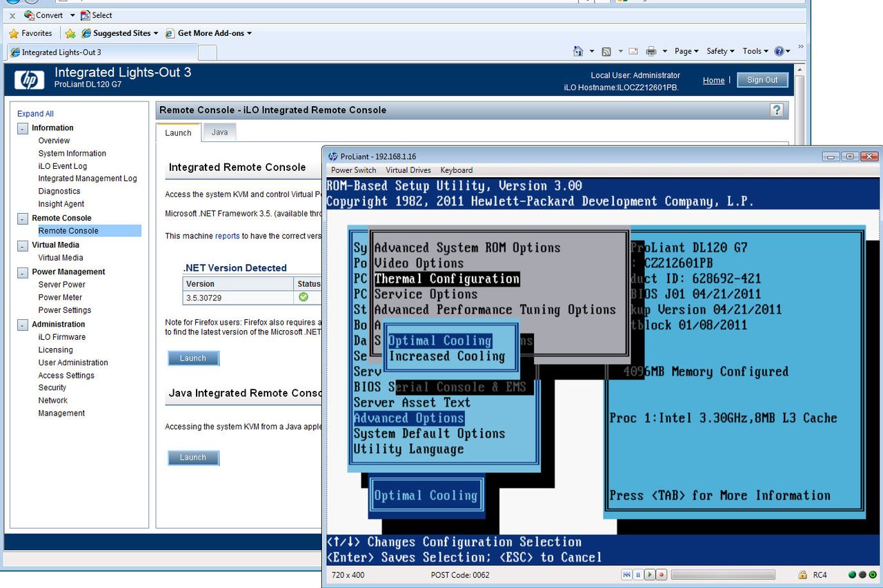883x588 pixels.
Task: Click the Add to Favorites bar icon
Action: (70, 33)
